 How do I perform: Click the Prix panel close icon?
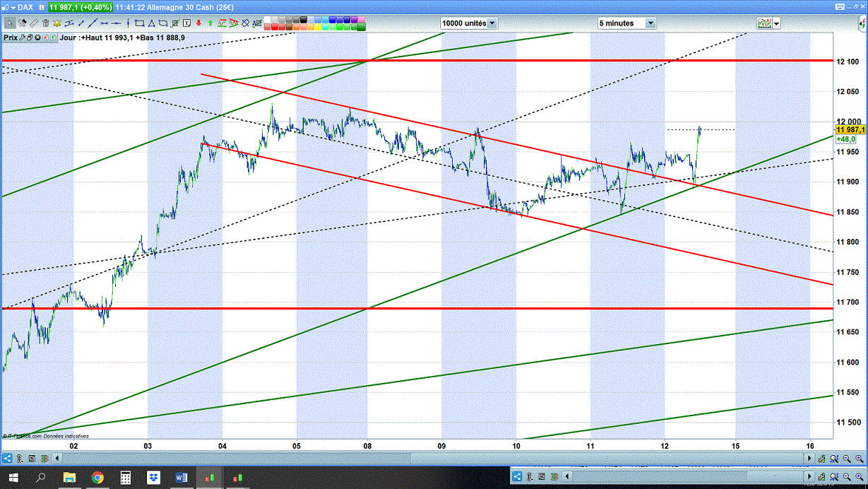point(37,37)
